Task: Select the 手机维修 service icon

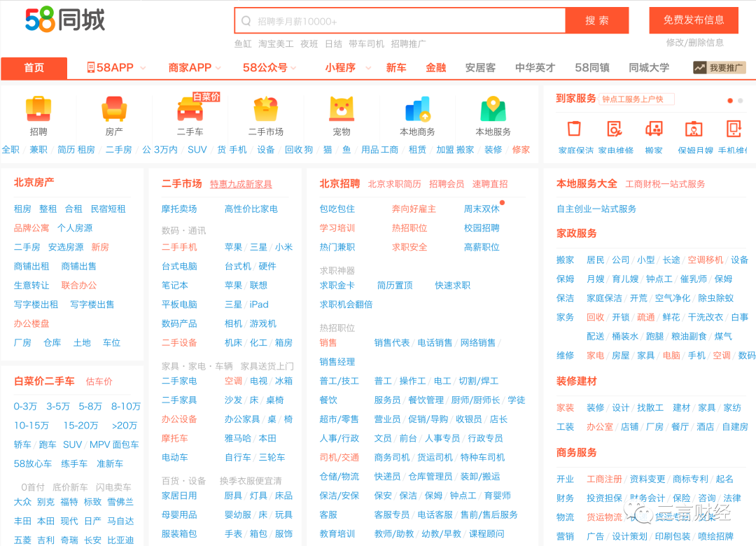Action: click(x=734, y=129)
